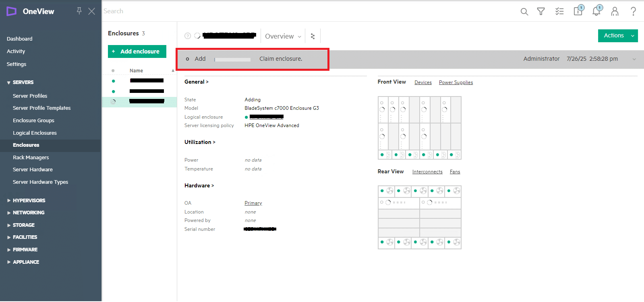The image size is (644, 302).
Task: Click the Add enclosure button
Action: [x=137, y=51]
